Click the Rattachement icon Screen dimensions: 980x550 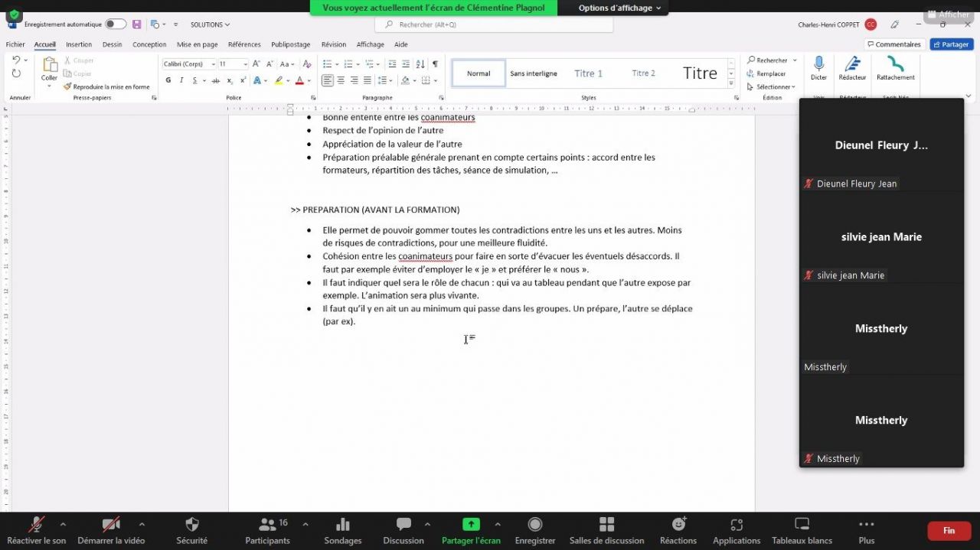[x=896, y=68]
